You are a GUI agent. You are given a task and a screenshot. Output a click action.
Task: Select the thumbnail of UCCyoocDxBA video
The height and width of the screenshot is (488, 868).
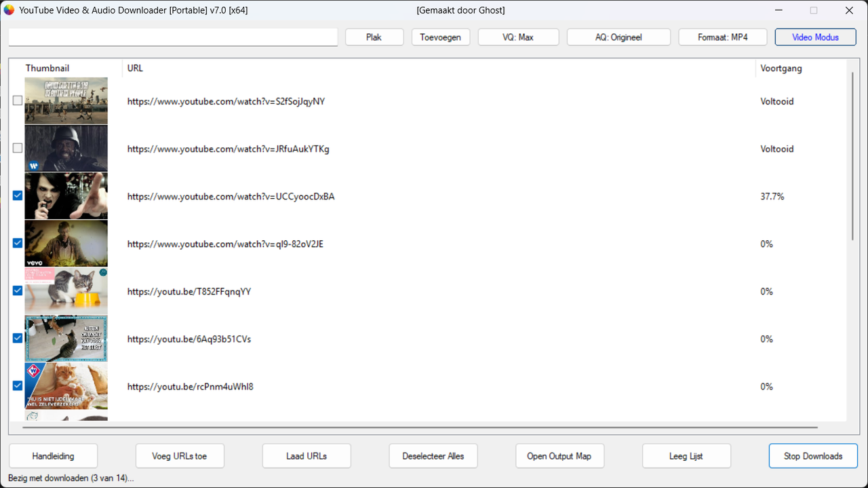click(66, 196)
